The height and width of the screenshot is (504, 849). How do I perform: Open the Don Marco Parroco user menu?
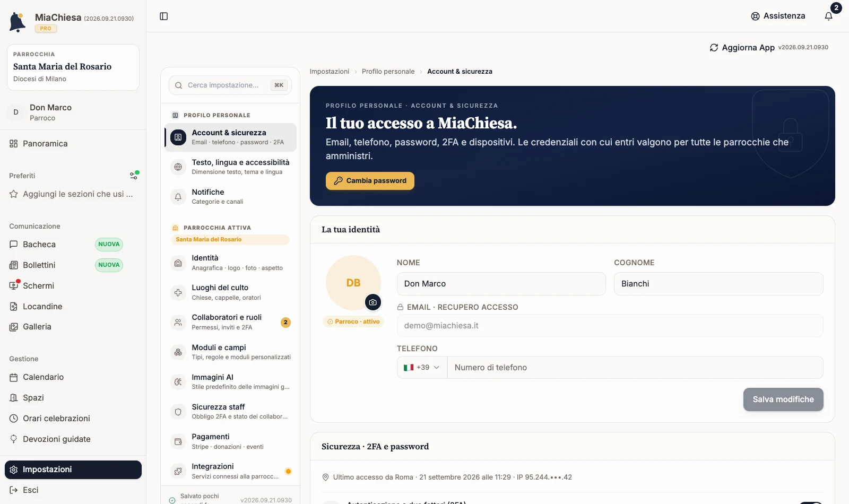73,112
